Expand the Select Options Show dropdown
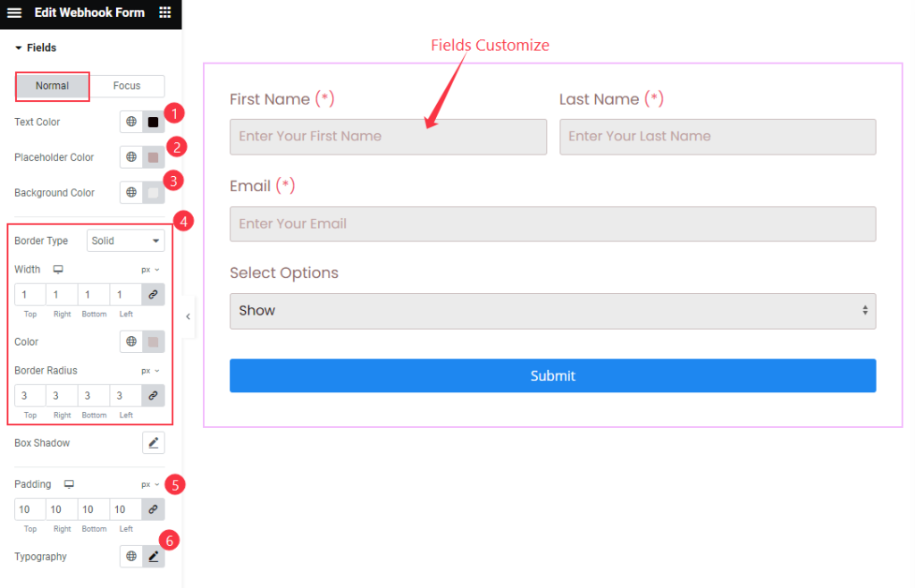Image resolution: width=915 pixels, height=588 pixels. point(552,311)
